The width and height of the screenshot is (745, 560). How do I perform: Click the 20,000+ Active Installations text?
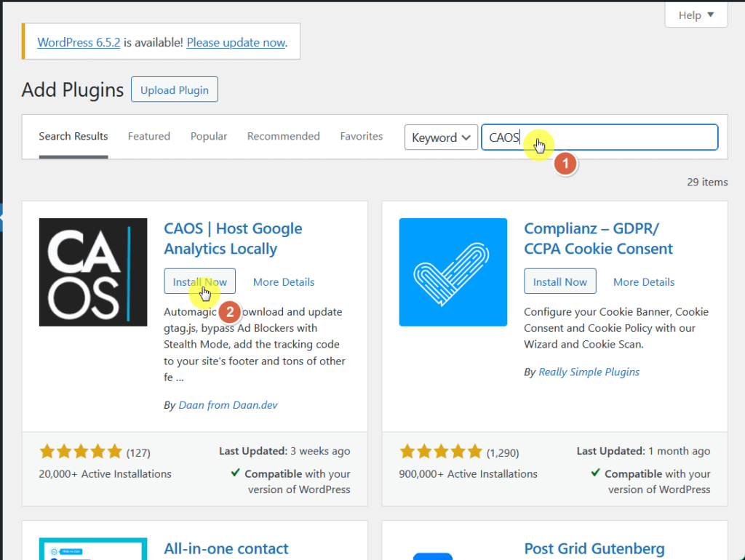[x=105, y=474]
